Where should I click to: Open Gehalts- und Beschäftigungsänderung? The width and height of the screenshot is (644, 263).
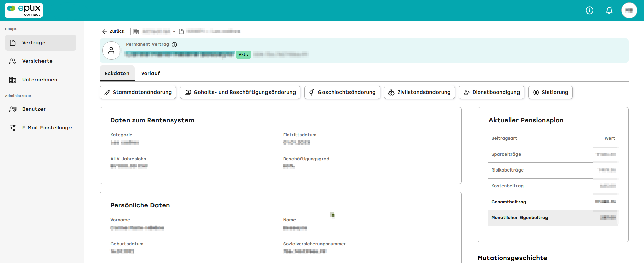tap(240, 93)
